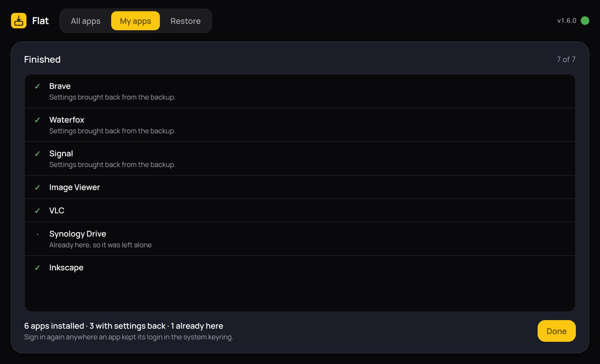Click the Flat download logo icon
The width and height of the screenshot is (600, 364).
point(19,21)
